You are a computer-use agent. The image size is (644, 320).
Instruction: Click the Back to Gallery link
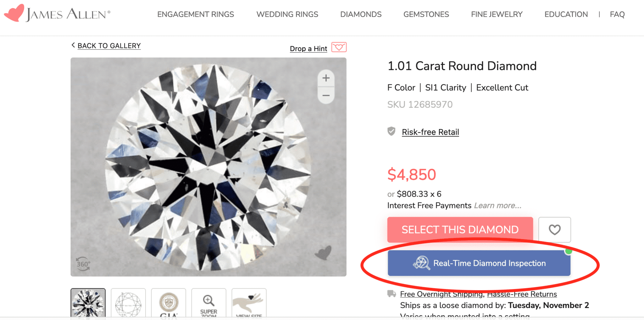pos(109,46)
